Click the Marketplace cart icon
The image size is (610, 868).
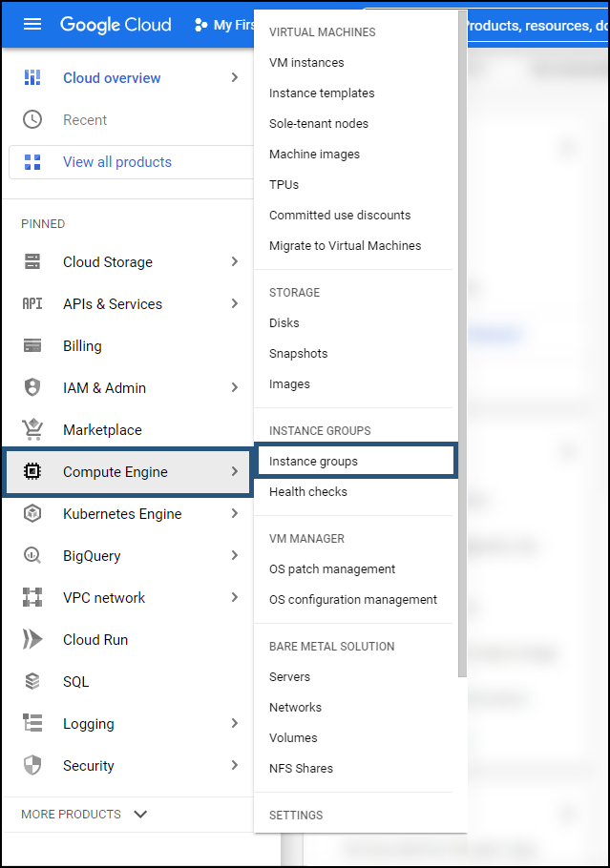[32, 429]
